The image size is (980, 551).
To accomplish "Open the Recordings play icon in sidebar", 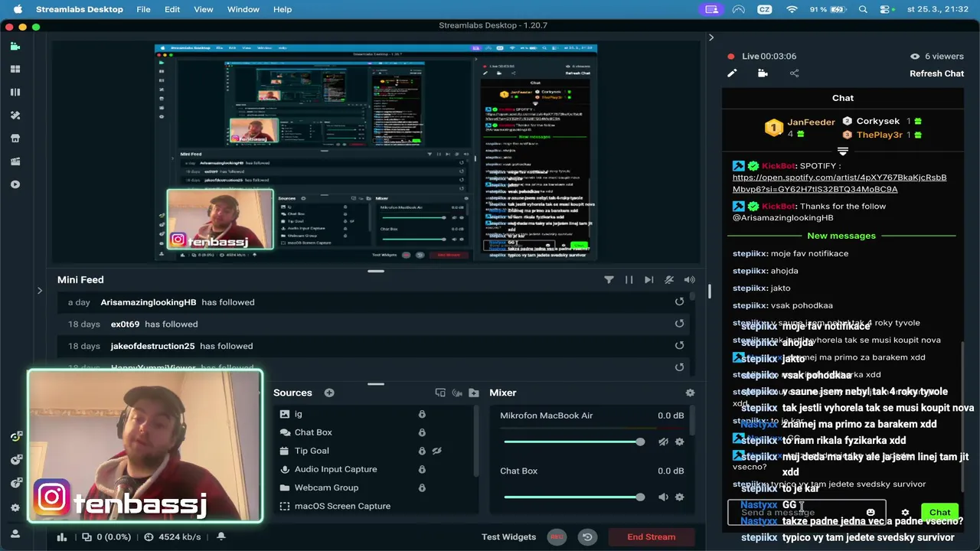I will point(15,184).
